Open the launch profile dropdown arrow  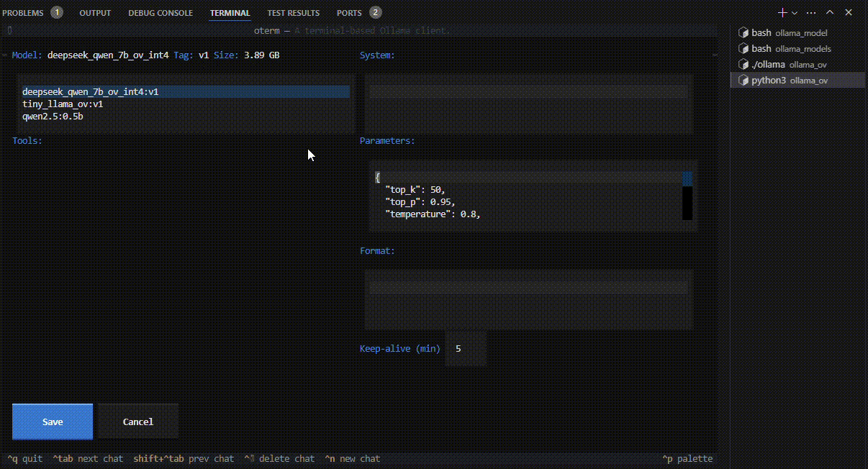795,13
